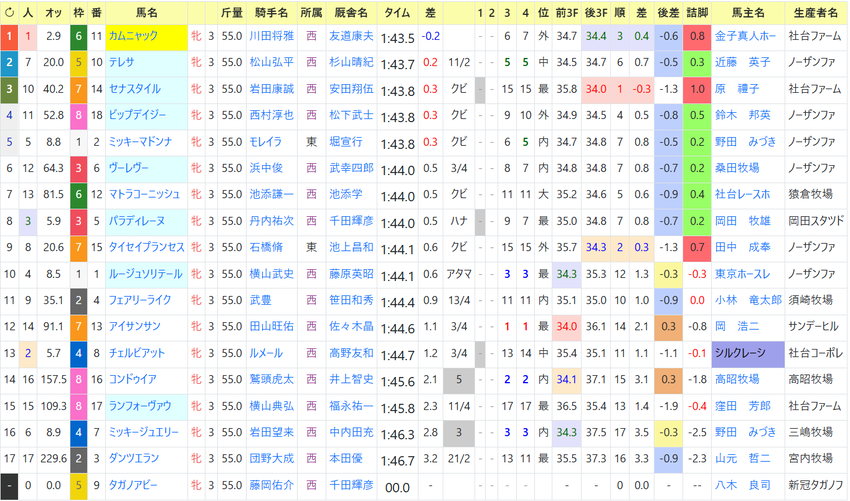Open jockey 横山典弘 link
The height and width of the screenshot is (501, 850).
point(272,406)
